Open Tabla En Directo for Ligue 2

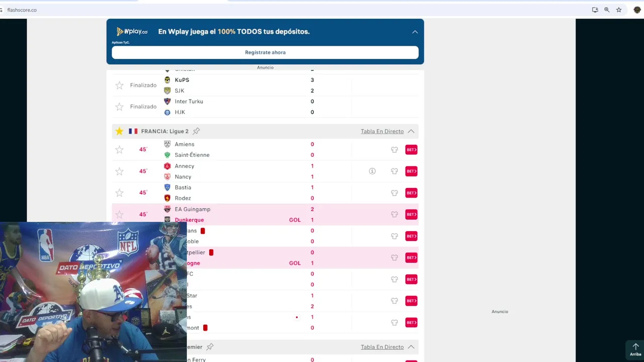[382, 131]
